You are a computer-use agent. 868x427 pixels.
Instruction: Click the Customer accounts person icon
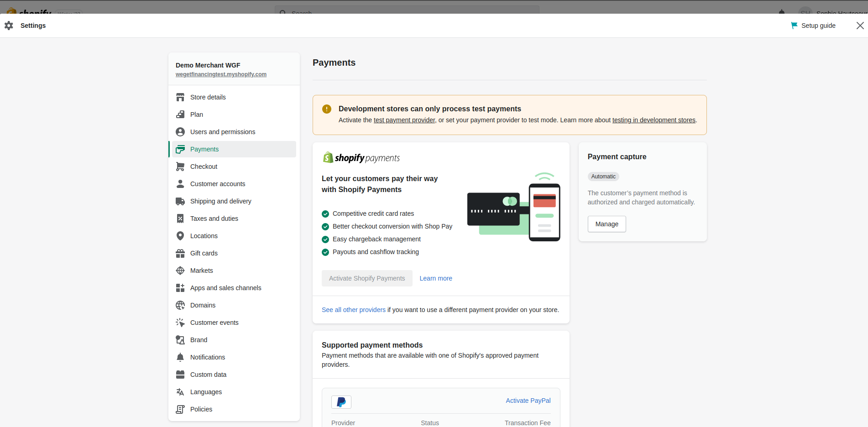coord(180,184)
